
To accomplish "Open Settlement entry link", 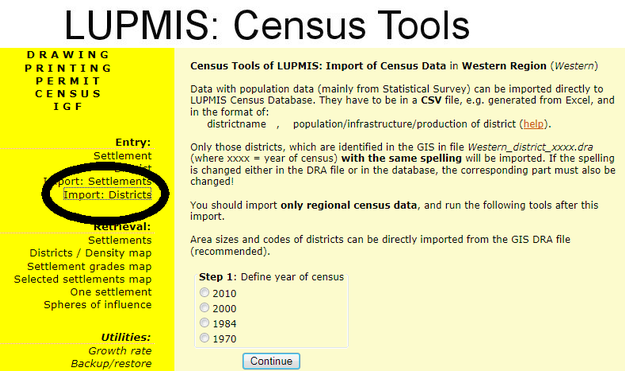I will [x=122, y=156].
